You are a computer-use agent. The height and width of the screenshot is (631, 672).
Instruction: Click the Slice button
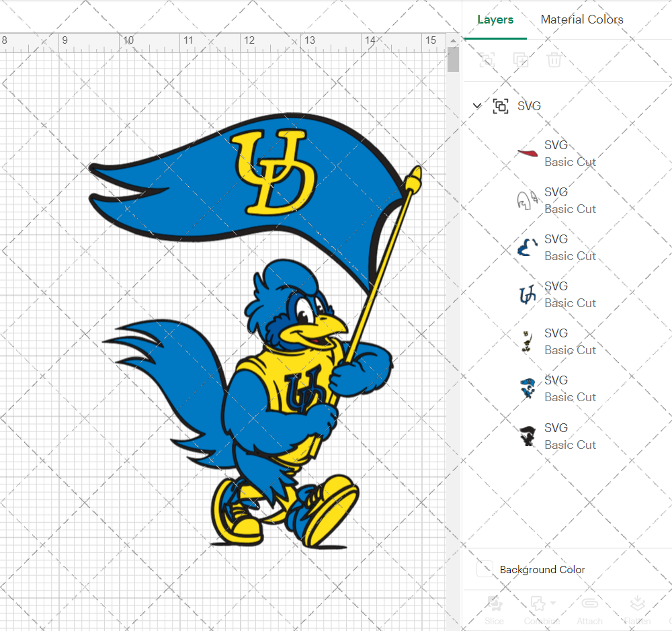pyautogui.click(x=494, y=610)
